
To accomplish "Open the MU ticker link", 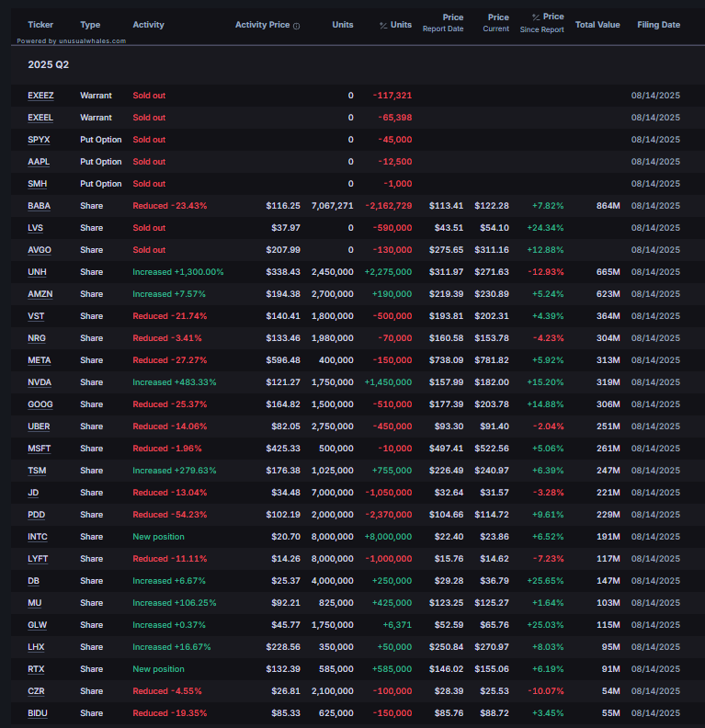I will (x=35, y=603).
